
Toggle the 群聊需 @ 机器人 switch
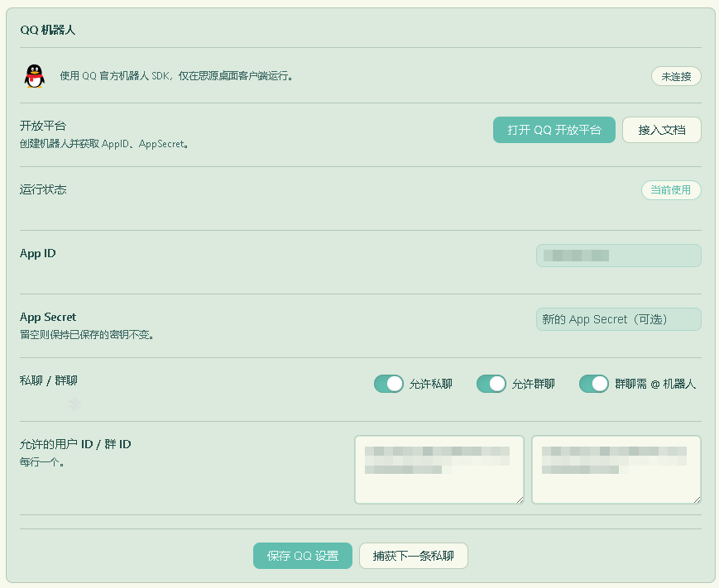pos(594,384)
